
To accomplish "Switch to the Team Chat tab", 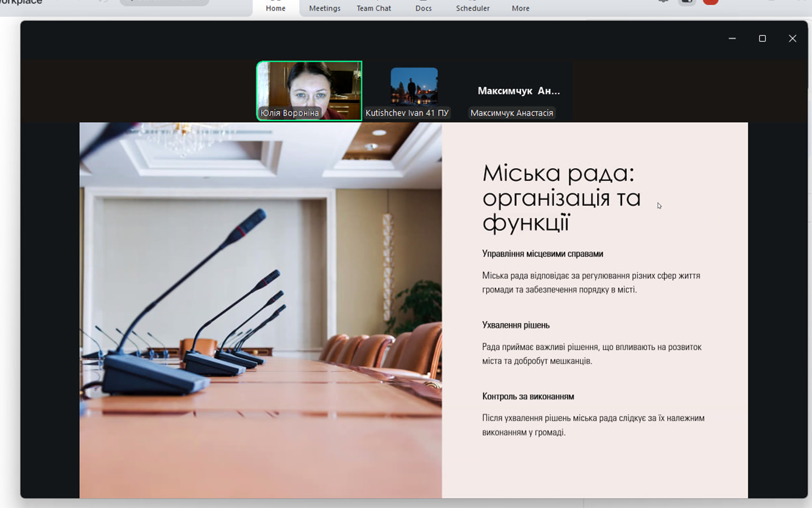I will coord(373,8).
